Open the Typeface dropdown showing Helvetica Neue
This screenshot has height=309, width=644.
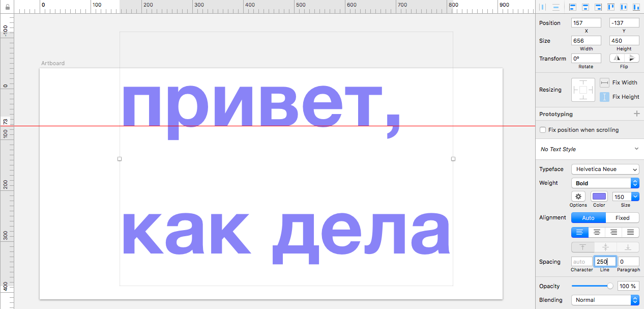(605, 170)
